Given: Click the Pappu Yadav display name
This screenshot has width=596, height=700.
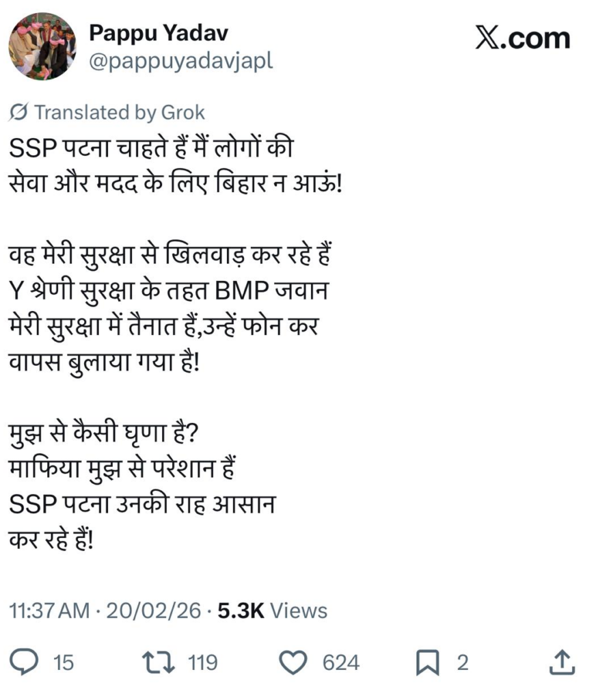Looking at the screenshot, I should pos(159,32).
